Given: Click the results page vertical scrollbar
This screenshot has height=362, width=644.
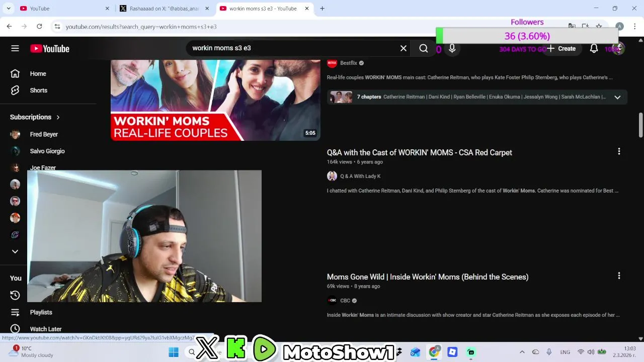Looking at the screenshot, I should [640, 125].
